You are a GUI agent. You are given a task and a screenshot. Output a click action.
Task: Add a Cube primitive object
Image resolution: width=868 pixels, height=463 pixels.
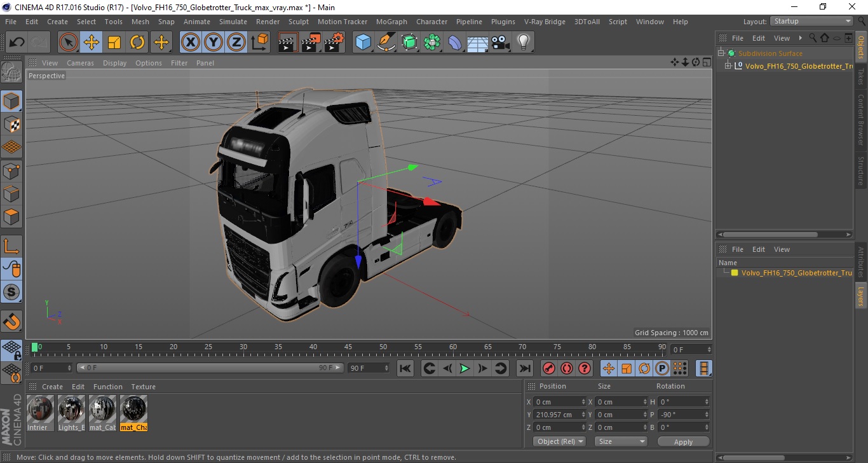pyautogui.click(x=363, y=43)
